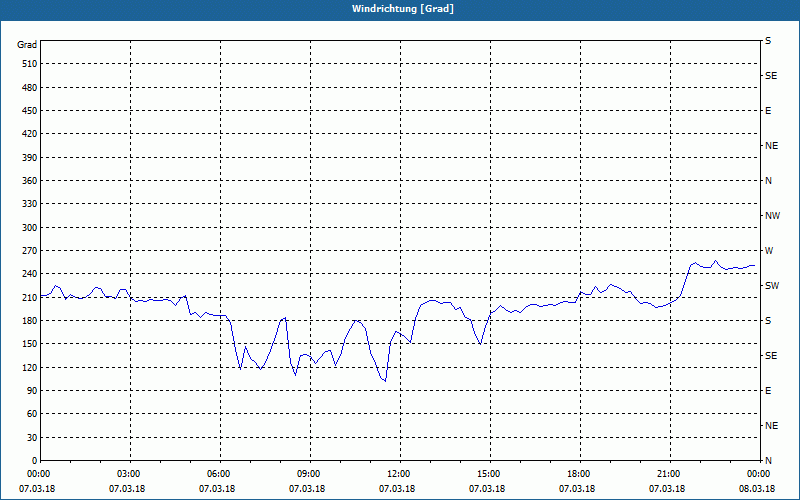This screenshot has width=800, height=500.
Task: Click the "Grad" axis unit label
Action: (x=27, y=45)
